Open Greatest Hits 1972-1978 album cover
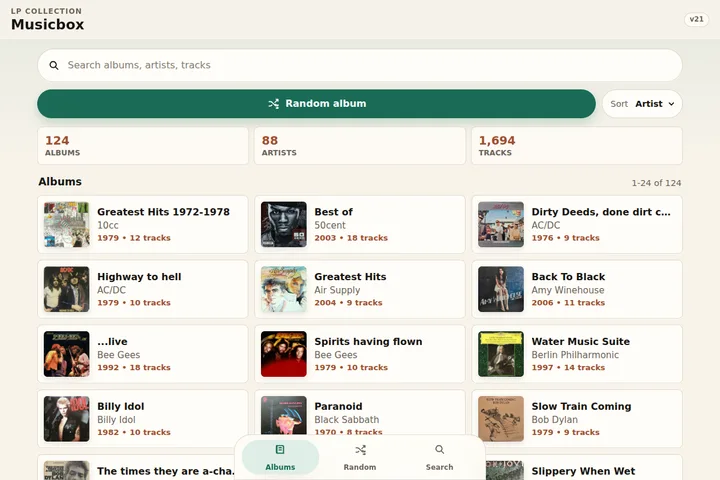 pyautogui.click(x=67, y=225)
